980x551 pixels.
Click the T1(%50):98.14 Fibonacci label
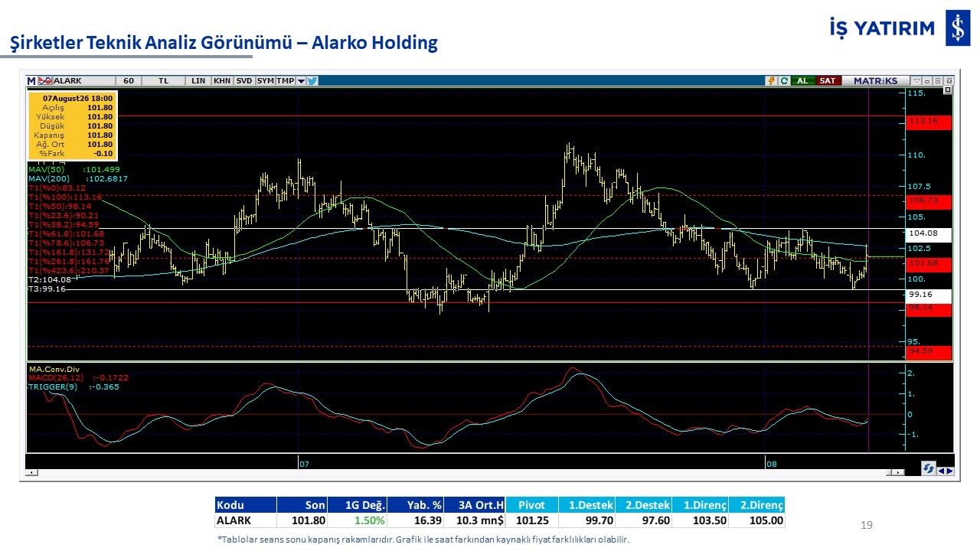[x=60, y=206]
